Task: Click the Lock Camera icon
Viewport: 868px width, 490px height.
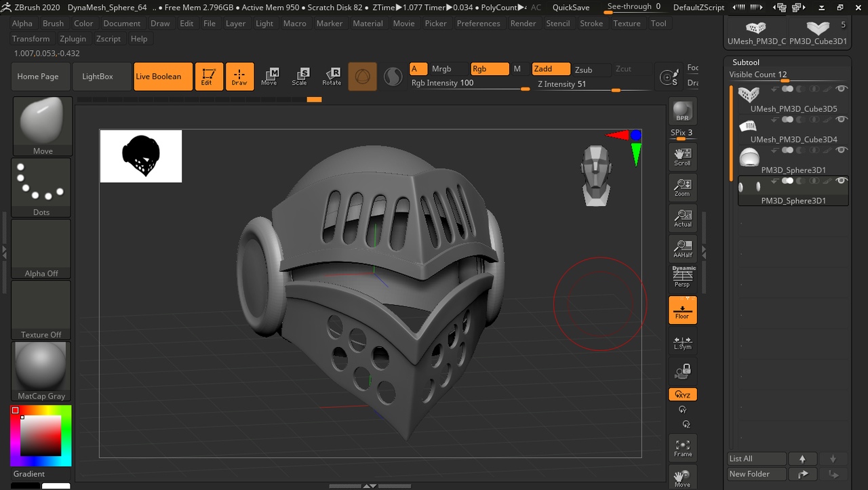Action: tap(682, 370)
